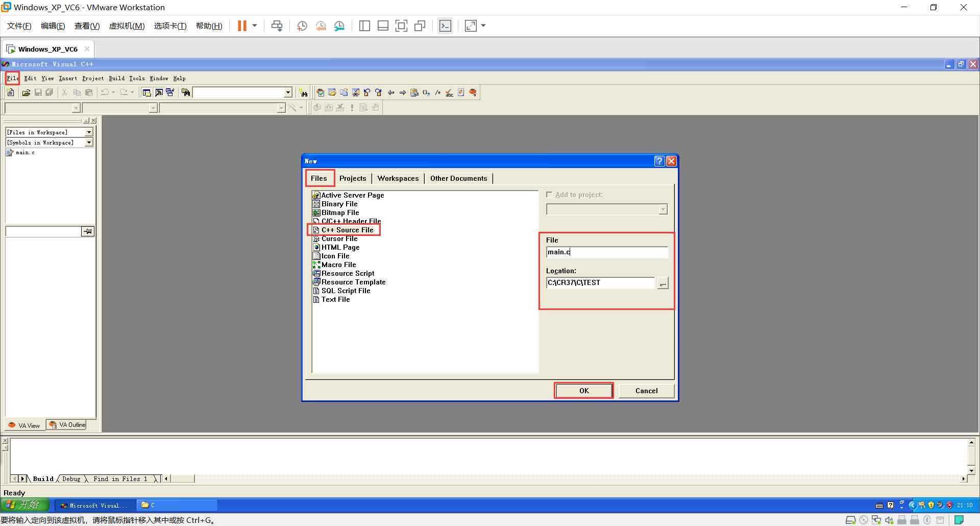Switch to the Other Documents tab
980x526 pixels.
[x=458, y=178]
